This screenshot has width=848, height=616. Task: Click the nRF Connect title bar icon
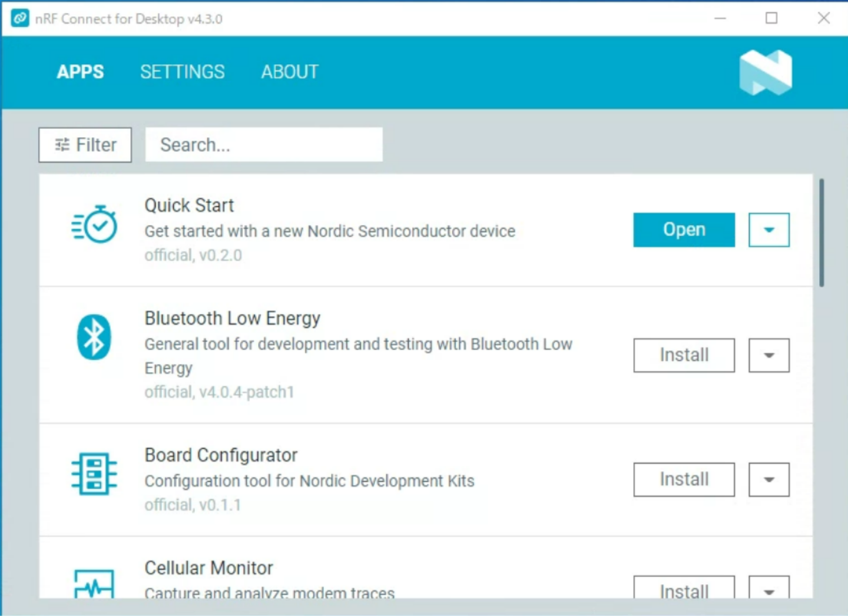pyautogui.click(x=20, y=18)
